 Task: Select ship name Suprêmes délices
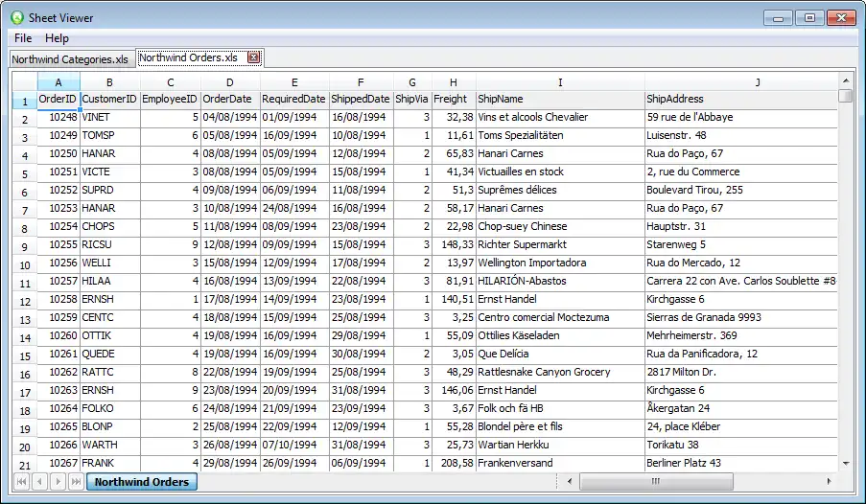[x=561, y=190]
